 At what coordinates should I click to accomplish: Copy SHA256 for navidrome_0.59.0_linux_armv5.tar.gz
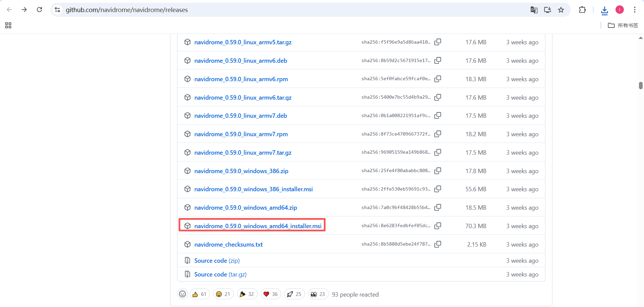pyautogui.click(x=438, y=42)
